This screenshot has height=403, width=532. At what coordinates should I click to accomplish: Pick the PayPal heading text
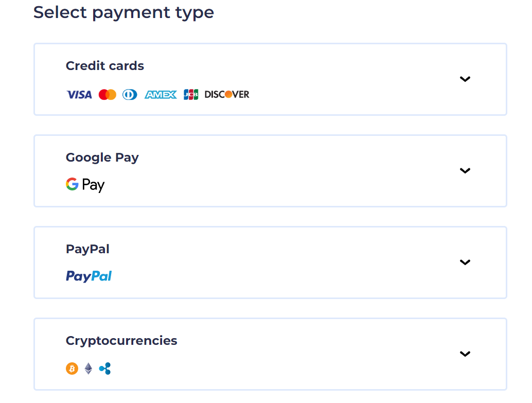click(87, 249)
